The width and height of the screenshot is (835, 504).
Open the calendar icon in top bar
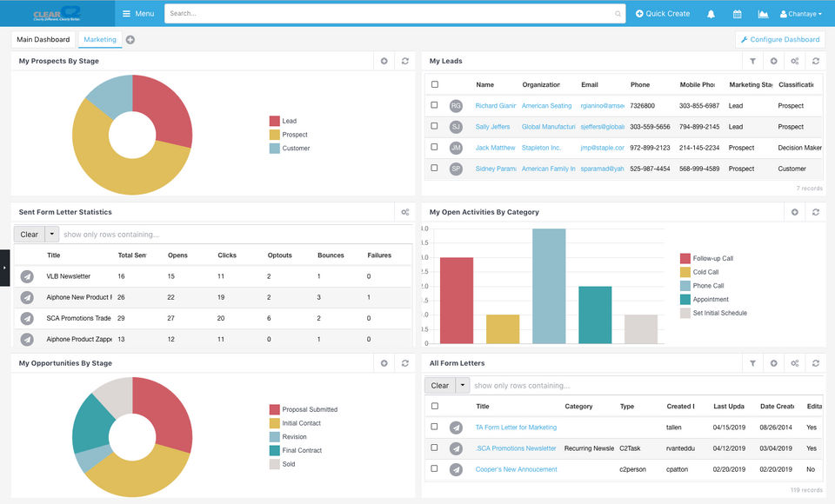coord(737,14)
